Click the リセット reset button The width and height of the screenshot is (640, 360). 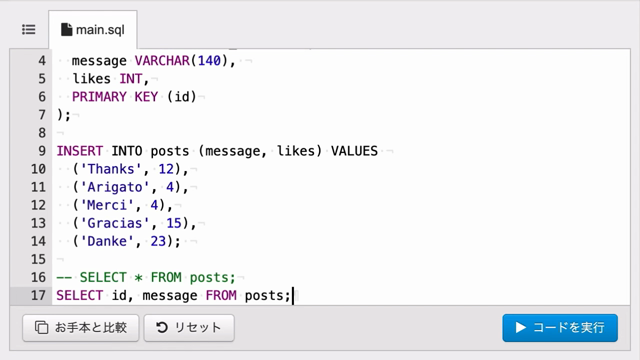point(189,327)
